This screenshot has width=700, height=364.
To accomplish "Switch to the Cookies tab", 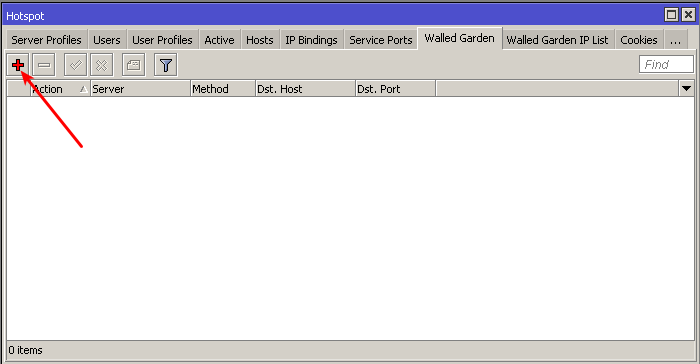I will (x=639, y=40).
